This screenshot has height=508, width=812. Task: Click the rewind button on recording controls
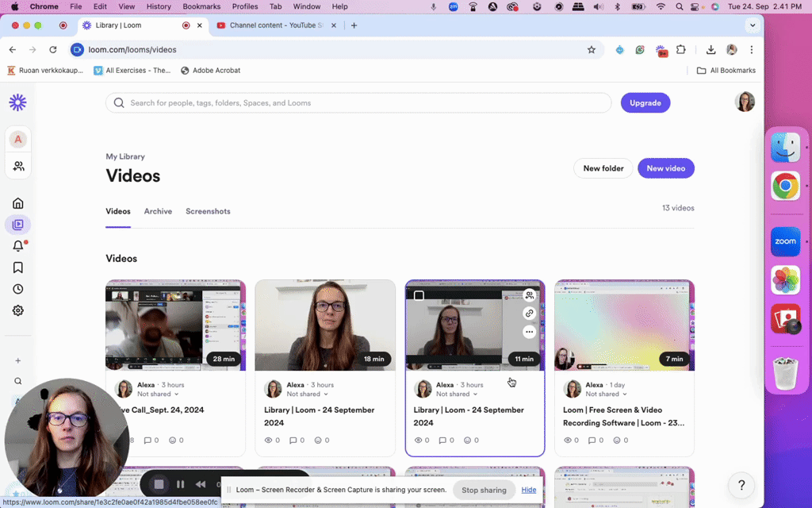[x=201, y=484]
